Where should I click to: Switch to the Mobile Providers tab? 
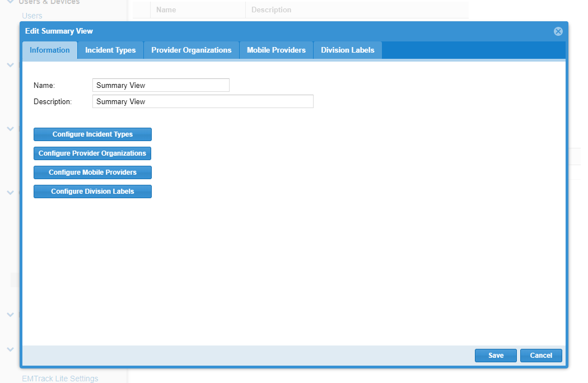[276, 50]
